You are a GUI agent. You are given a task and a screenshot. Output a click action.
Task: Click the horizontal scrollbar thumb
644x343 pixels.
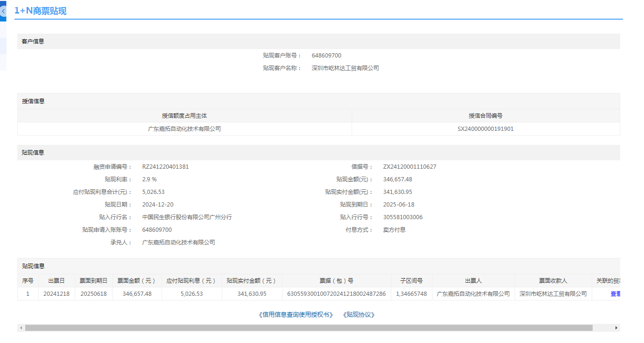(308, 328)
